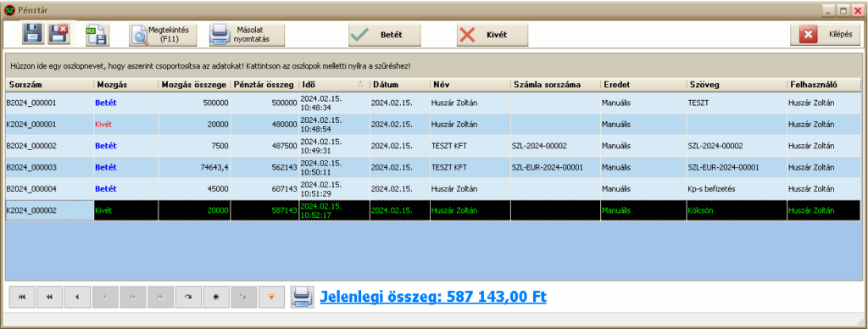
Task: Click the Dátum column header
Action: click(400, 85)
